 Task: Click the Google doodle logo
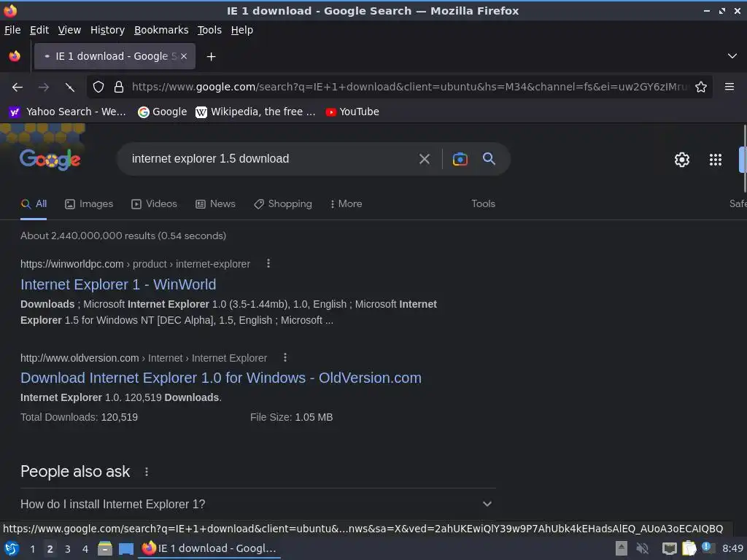(50, 159)
